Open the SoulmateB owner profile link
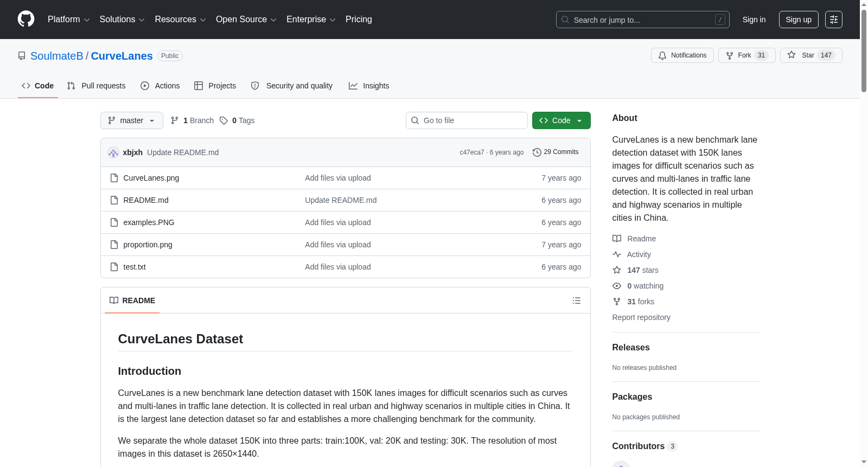Screen dimensions: 868x467 click(x=57, y=56)
